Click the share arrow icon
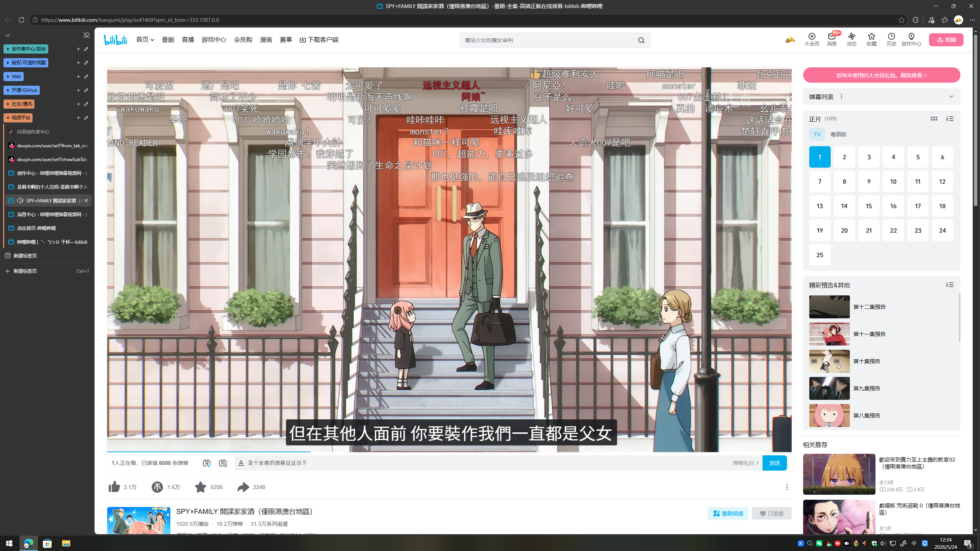The image size is (980, 551). pos(243,487)
